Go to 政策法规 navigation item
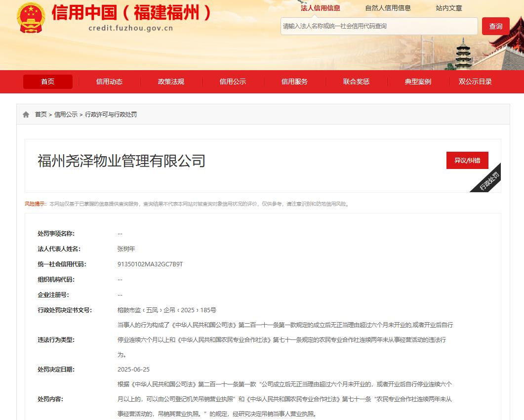This screenshot has height=420, width=524. click(x=171, y=82)
